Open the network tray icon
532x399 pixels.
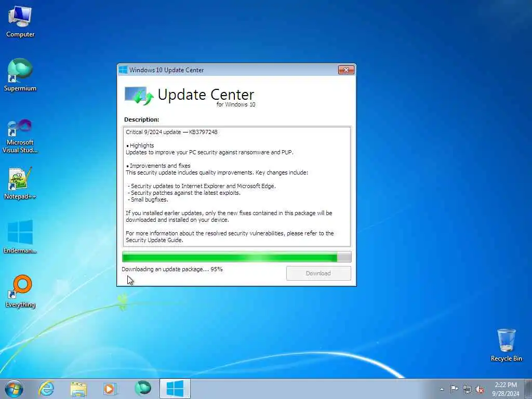[467, 389]
